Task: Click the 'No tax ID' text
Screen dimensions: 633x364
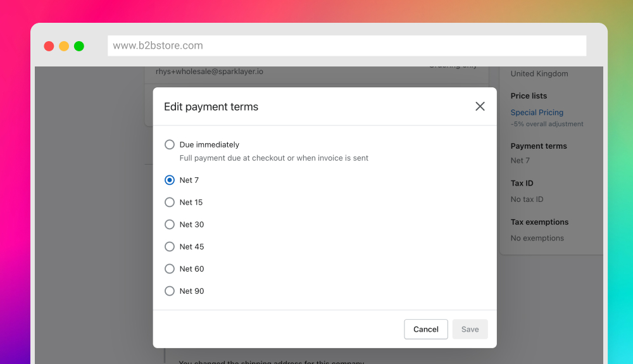Action: pos(527,199)
